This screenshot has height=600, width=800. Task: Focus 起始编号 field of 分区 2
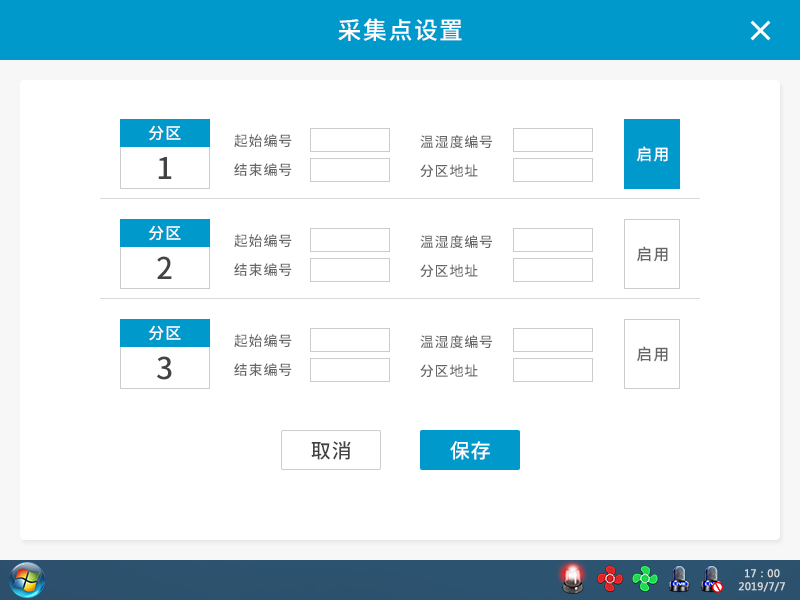(350, 240)
